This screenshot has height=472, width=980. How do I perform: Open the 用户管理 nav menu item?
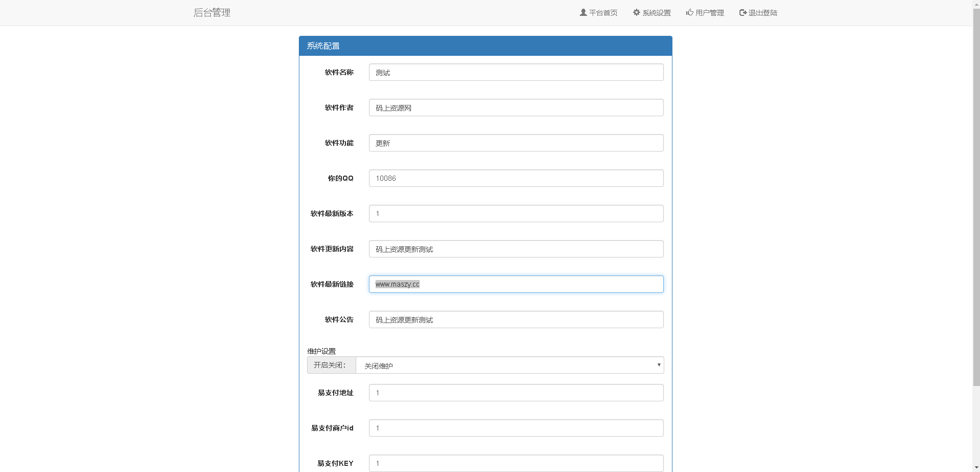click(705, 13)
